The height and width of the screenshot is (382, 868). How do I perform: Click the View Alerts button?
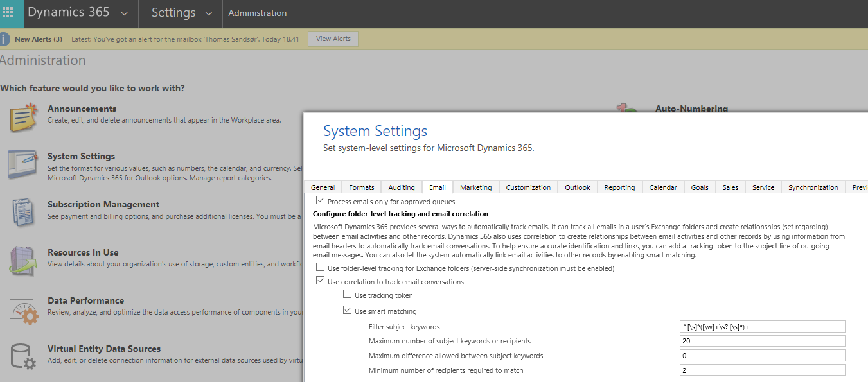tap(333, 39)
